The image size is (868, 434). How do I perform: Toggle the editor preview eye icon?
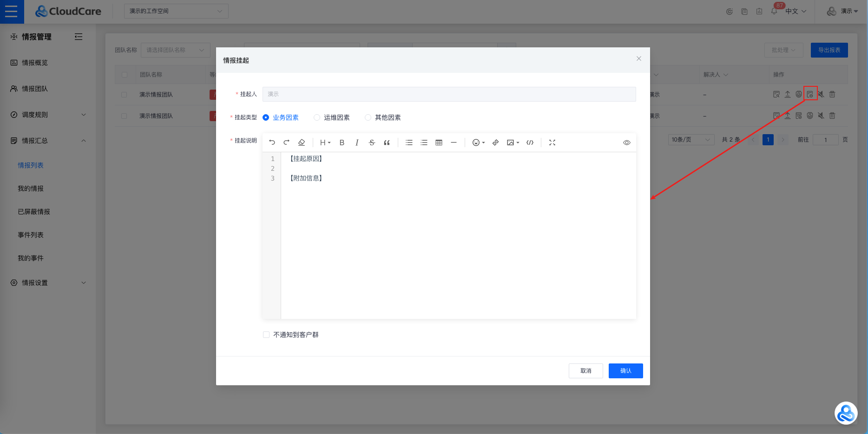click(626, 143)
